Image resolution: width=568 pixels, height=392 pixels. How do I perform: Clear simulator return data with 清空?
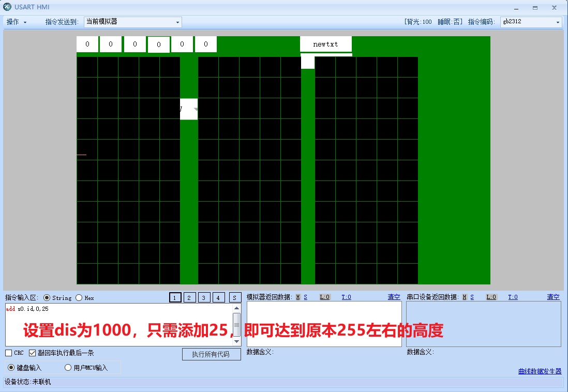(x=394, y=297)
